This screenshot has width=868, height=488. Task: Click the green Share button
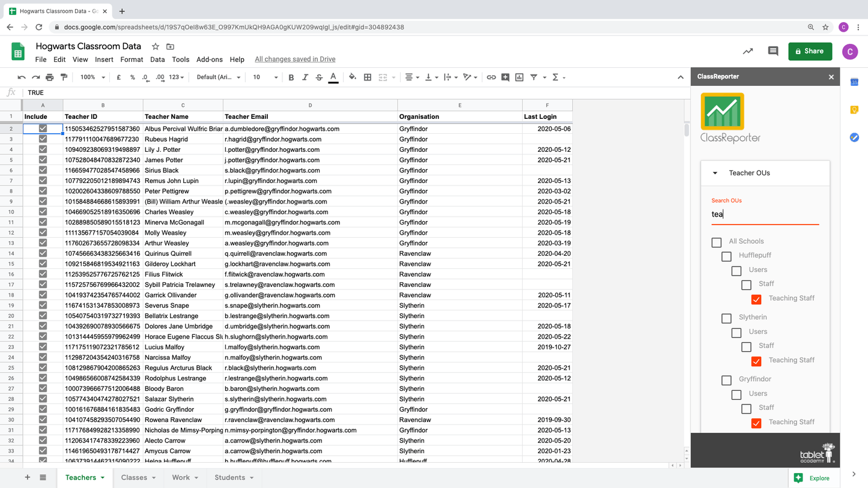[810, 52]
